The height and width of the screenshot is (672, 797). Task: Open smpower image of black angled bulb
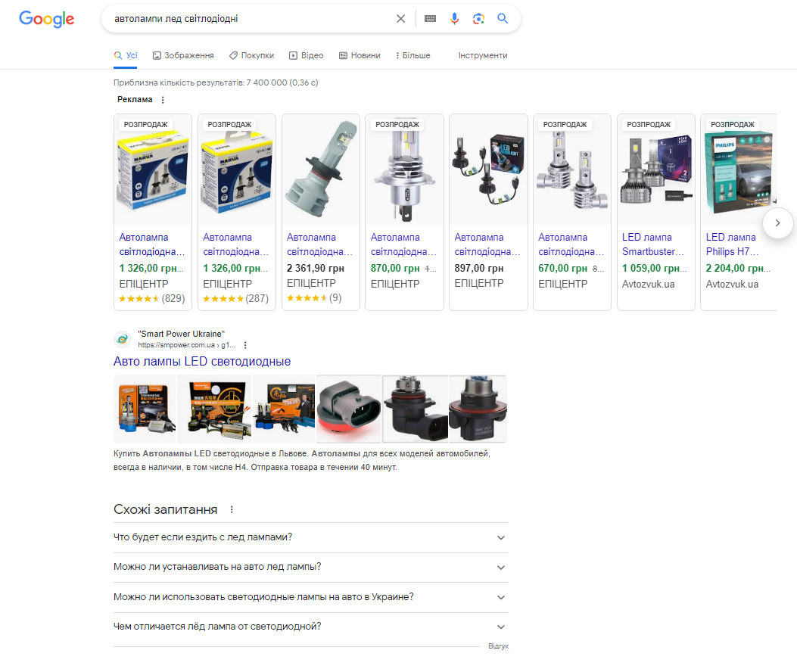pos(415,409)
